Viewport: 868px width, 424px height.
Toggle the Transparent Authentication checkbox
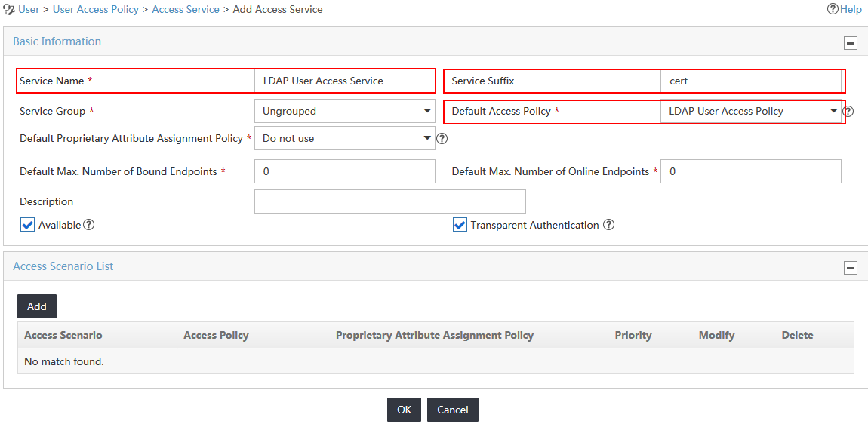[x=460, y=225]
